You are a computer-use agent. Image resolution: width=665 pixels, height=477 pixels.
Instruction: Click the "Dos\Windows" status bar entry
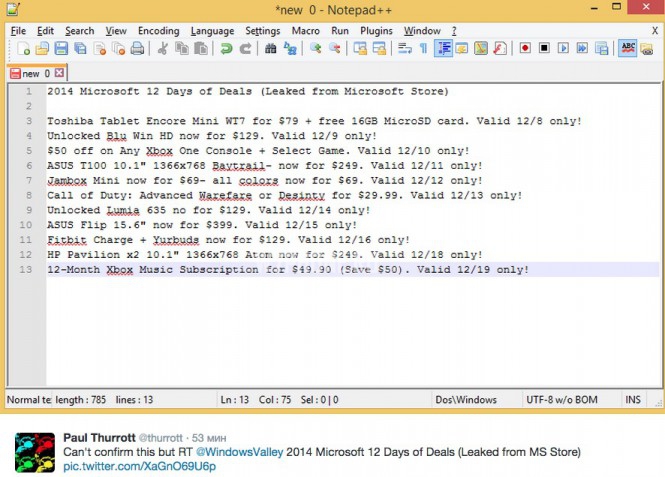(466, 400)
